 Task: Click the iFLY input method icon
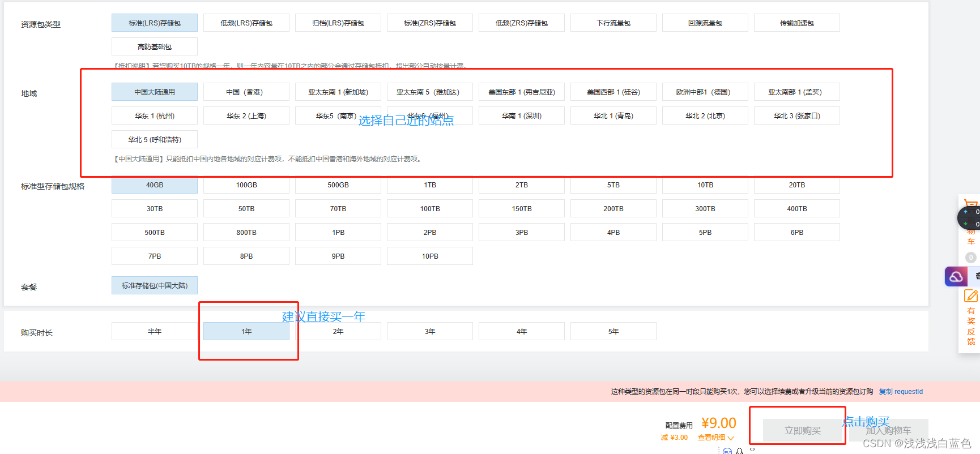click(727, 451)
